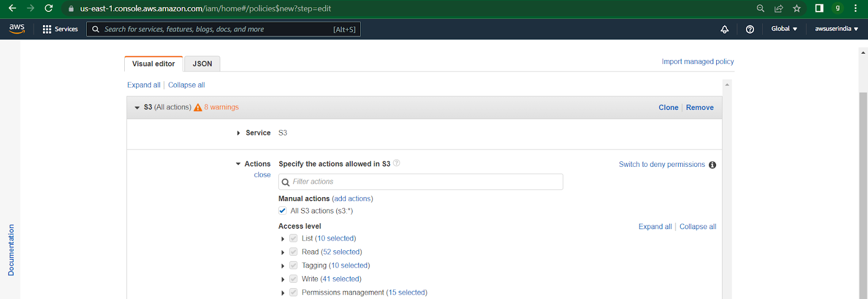The width and height of the screenshot is (868, 299).
Task: Click the share page icon
Action: pos(778,8)
